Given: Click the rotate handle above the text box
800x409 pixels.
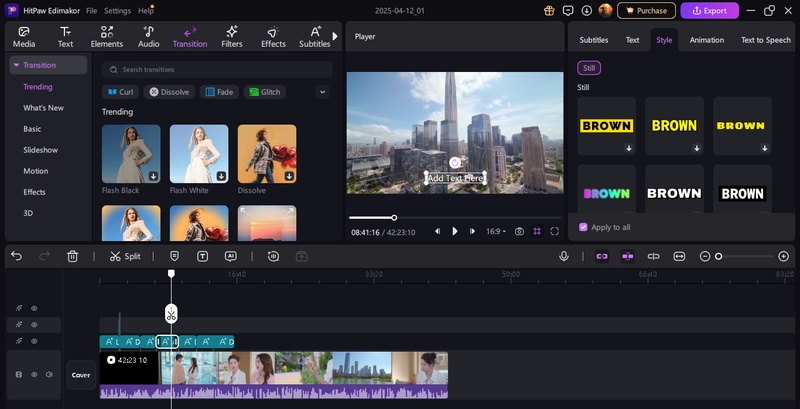Looking at the screenshot, I should tap(455, 163).
